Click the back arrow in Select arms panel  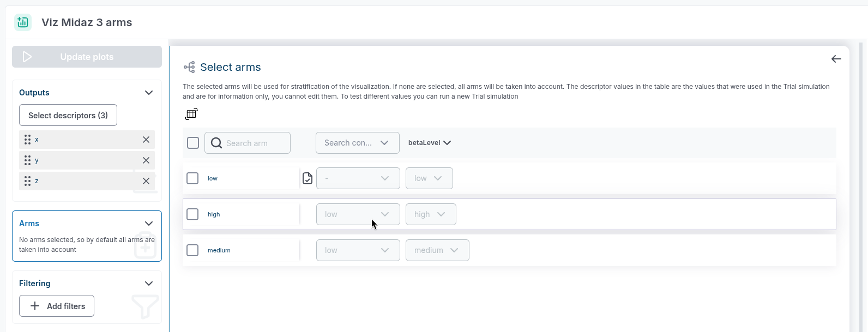(x=836, y=59)
